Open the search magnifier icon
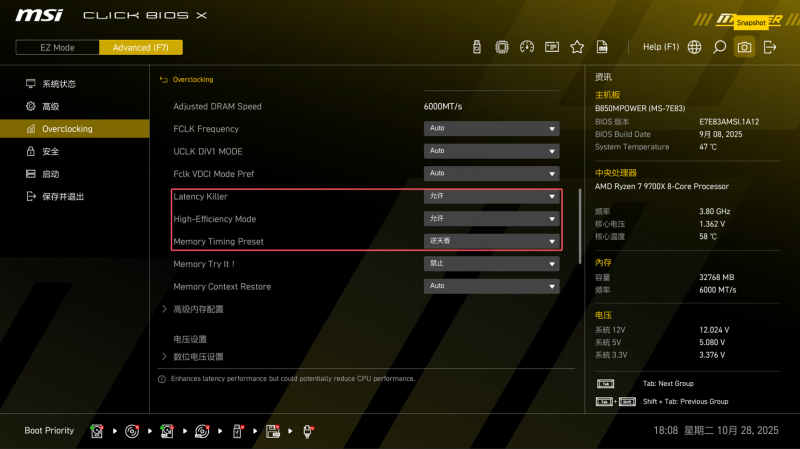 click(719, 47)
